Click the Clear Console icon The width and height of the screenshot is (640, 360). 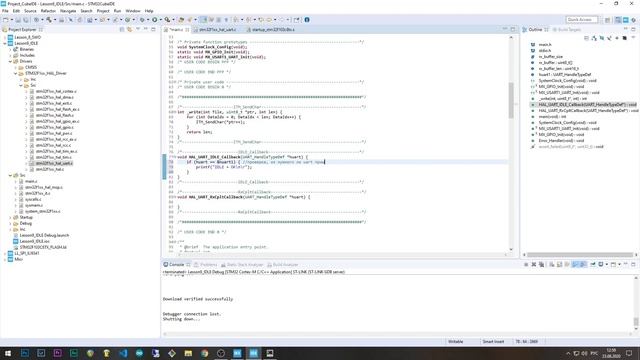point(551,264)
